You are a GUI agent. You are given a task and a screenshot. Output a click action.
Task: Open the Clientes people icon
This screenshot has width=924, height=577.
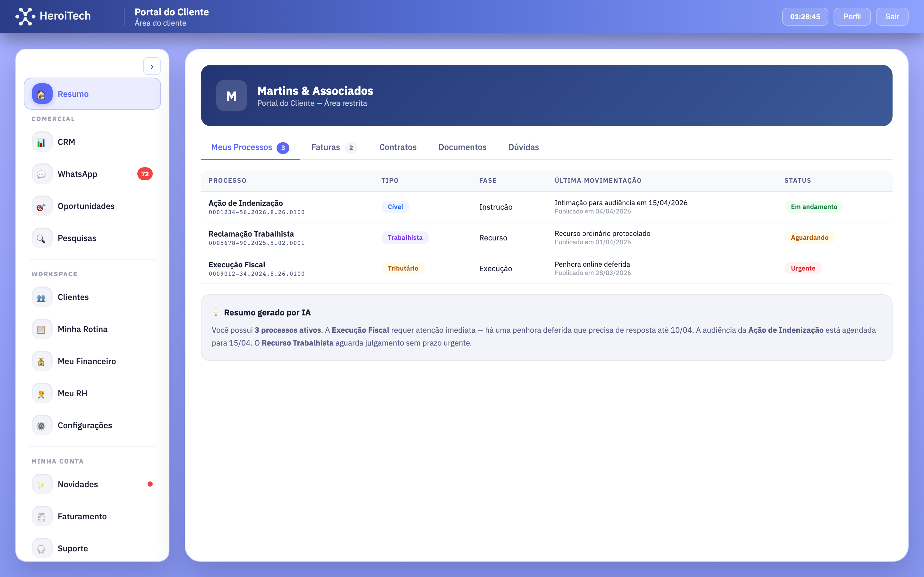click(42, 297)
